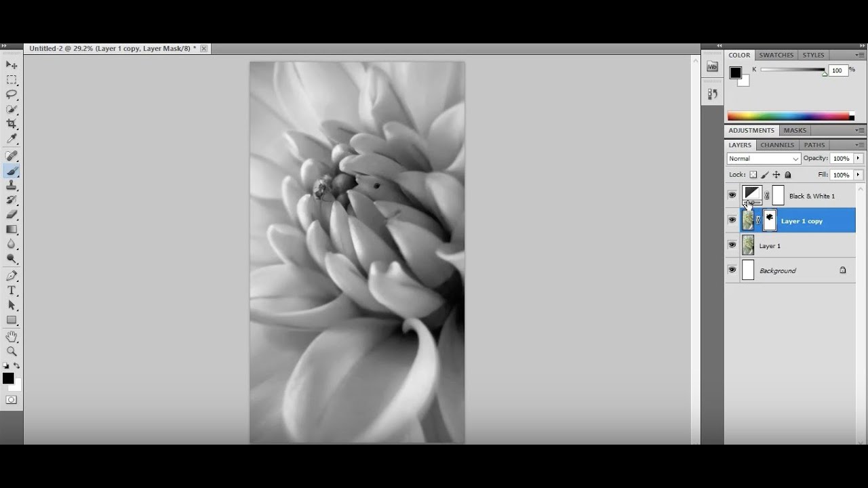Open the Fill slider arrow
This screenshot has height=488, width=868.
pos(859,175)
